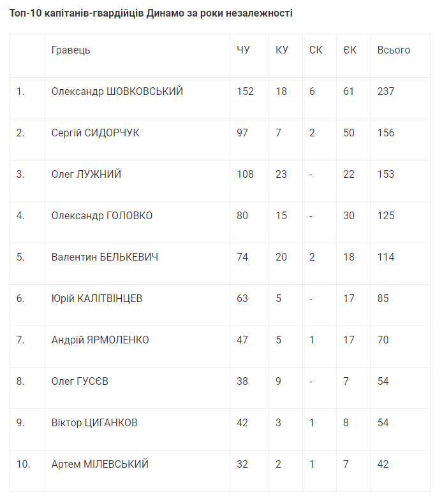442x504 pixels.
Task: Click the СК column header
Action: click(x=316, y=50)
